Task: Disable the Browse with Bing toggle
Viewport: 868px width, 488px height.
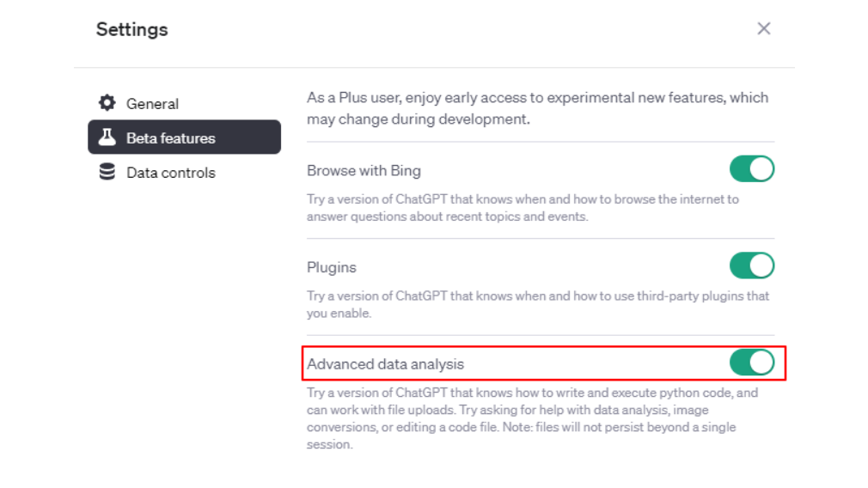Action: [x=752, y=168]
